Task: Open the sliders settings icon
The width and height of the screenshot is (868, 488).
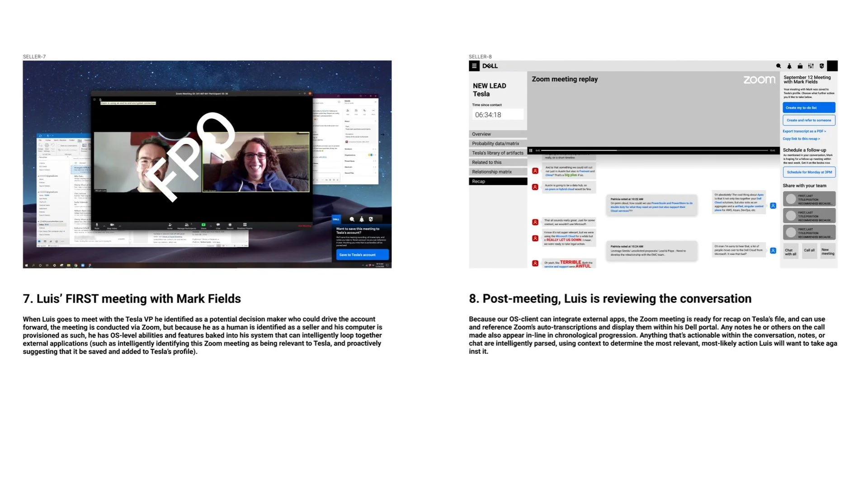Action: 811,66
